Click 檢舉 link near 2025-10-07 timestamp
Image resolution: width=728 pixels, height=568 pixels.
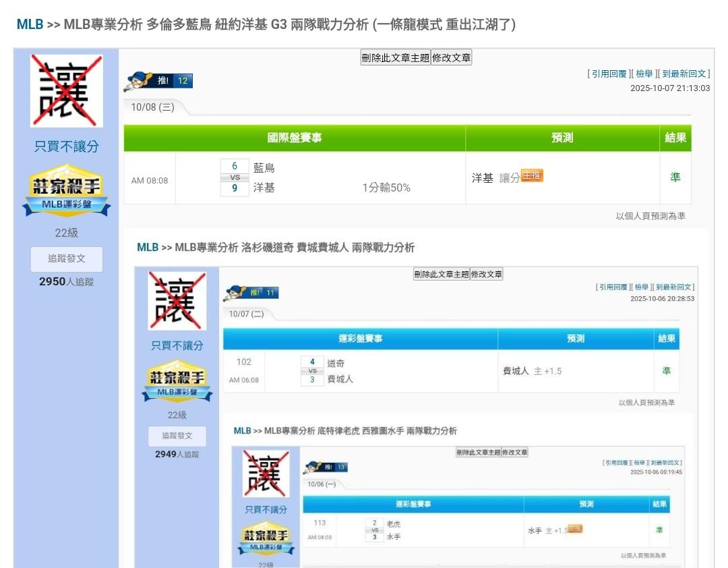coord(644,74)
